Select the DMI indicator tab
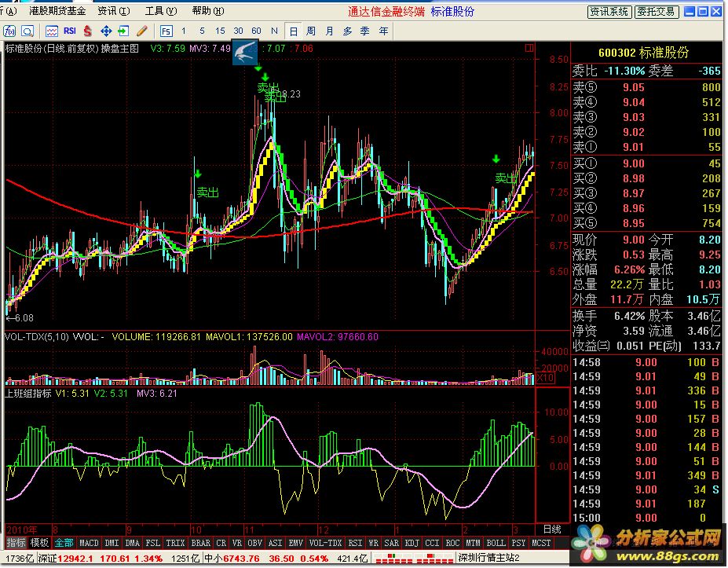Screen dimensions: 728x568 [x=112, y=542]
